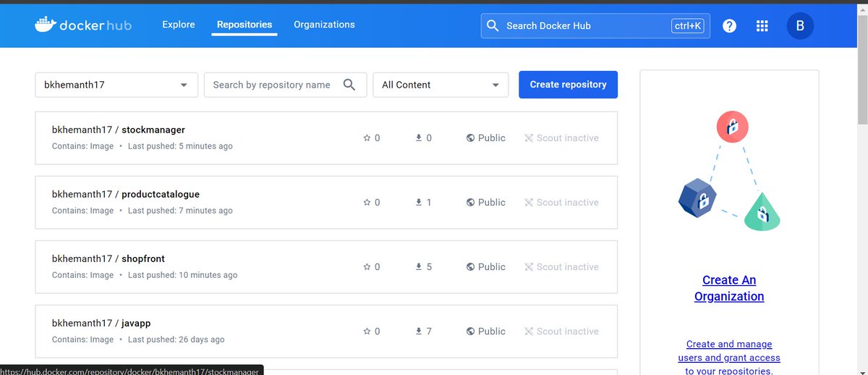Click the star icon in the shopfront row
The width and height of the screenshot is (868, 375).
pyautogui.click(x=367, y=266)
